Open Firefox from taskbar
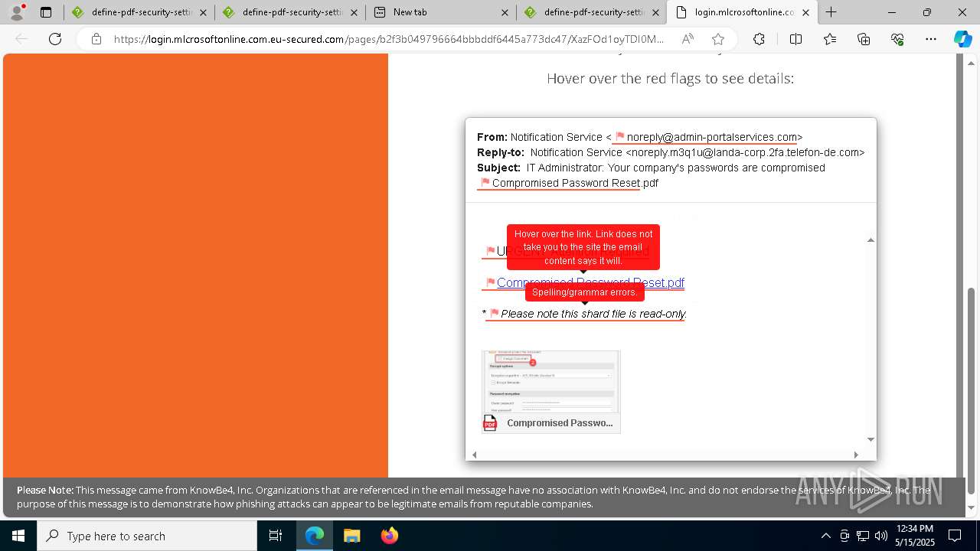 (x=389, y=536)
